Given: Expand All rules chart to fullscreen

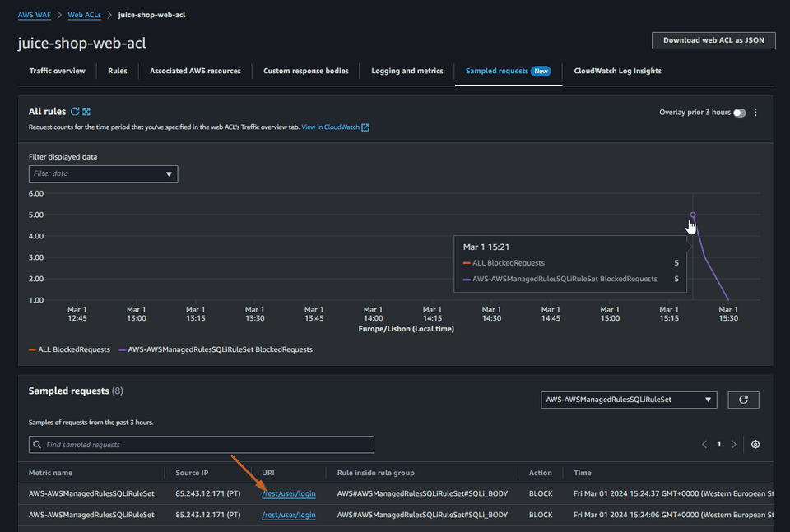Looking at the screenshot, I should tap(86, 111).
